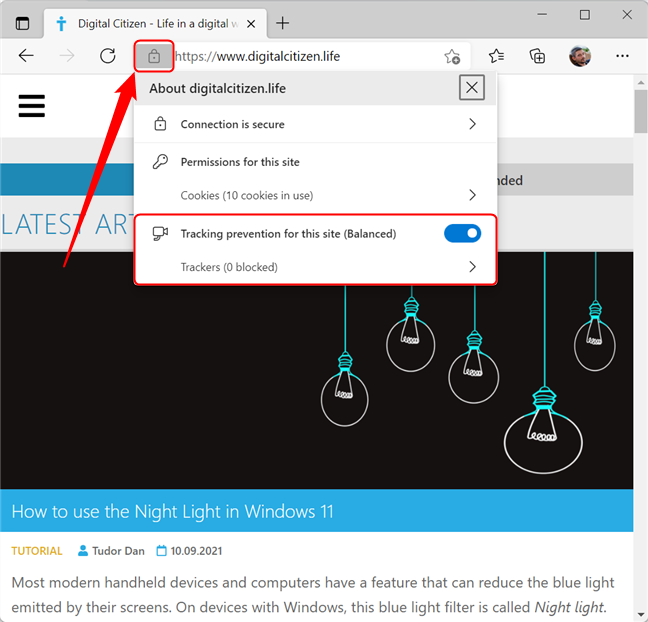Close the About digitalcitizen.life popup
This screenshot has width=648, height=622.
[472, 88]
